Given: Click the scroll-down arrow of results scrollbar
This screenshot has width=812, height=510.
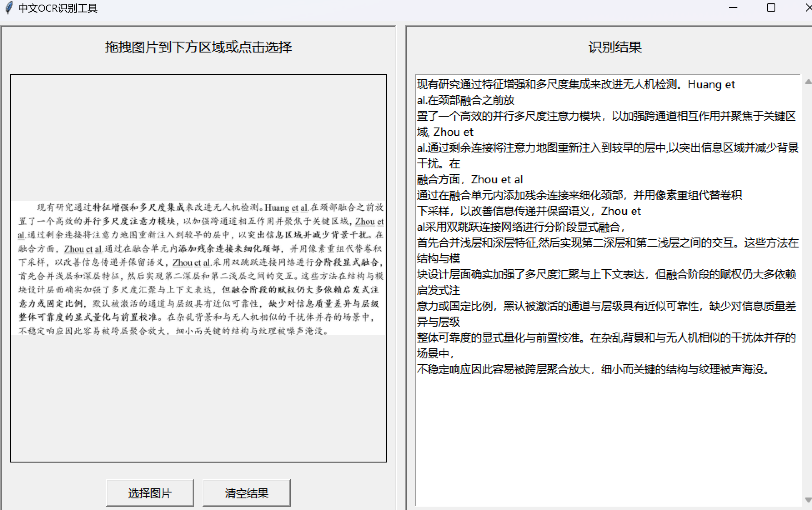Looking at the screenshot, I should 808,500.
